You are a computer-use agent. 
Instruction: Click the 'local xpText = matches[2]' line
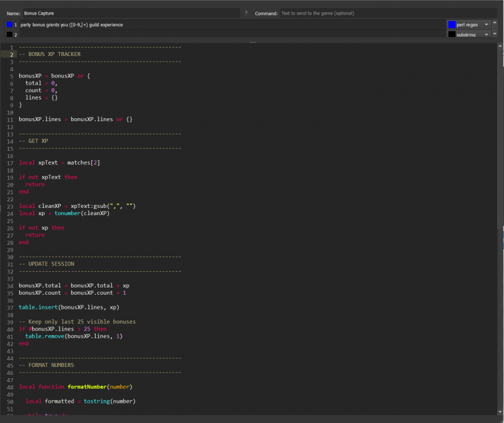click(x=59, y=163)
